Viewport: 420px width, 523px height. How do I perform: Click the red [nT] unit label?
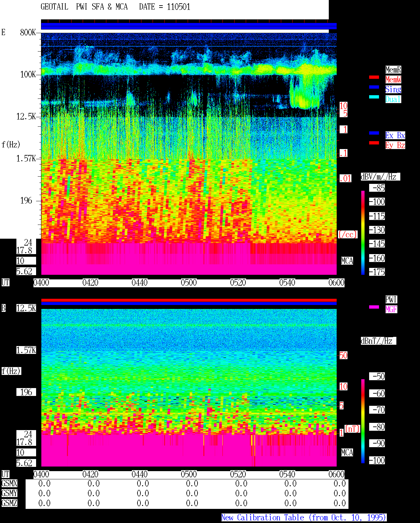pyautogui.click(x=352, y=429)
